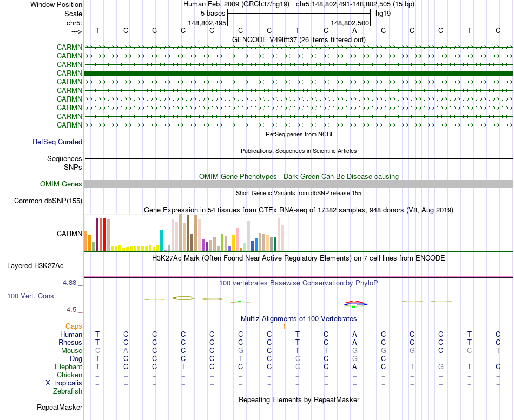Click the Sequences track label
The height and width of the screenshot is (420, 514).
[64, 158]
